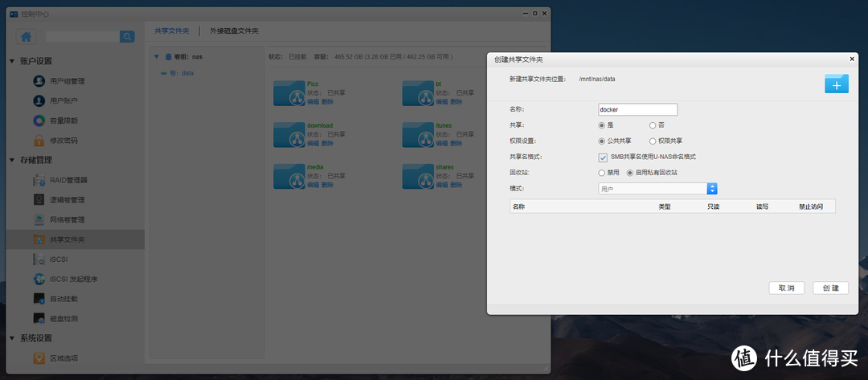Switch to 外接磁盘文件夹 tab
This screenshot has height=380, width=868.
[x=234, y=31]
